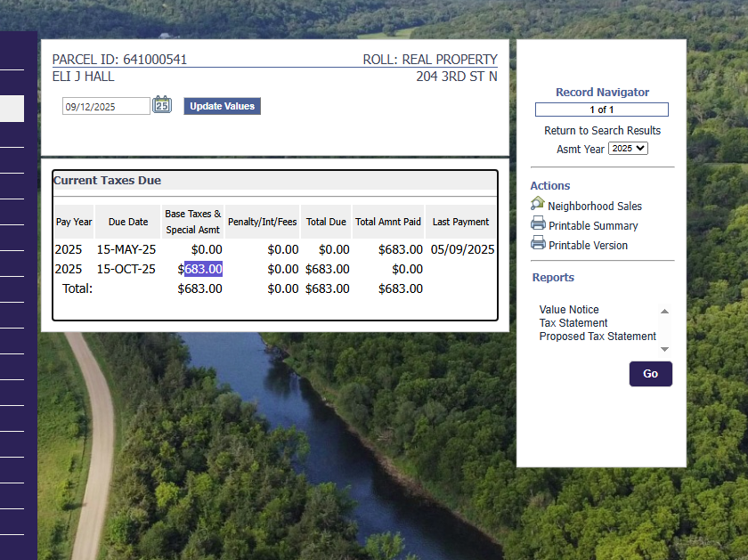Open the calendar date picker icon
The image size is (748, 560).
161,105
